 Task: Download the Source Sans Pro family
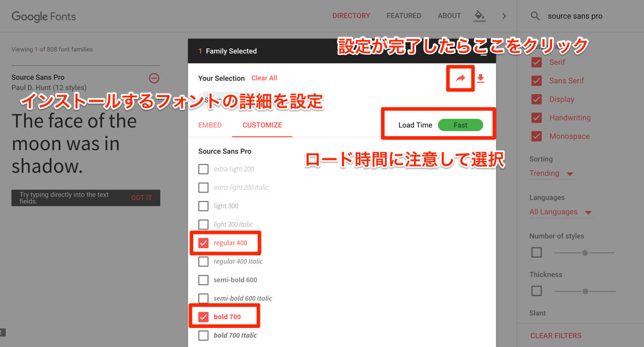481,78
